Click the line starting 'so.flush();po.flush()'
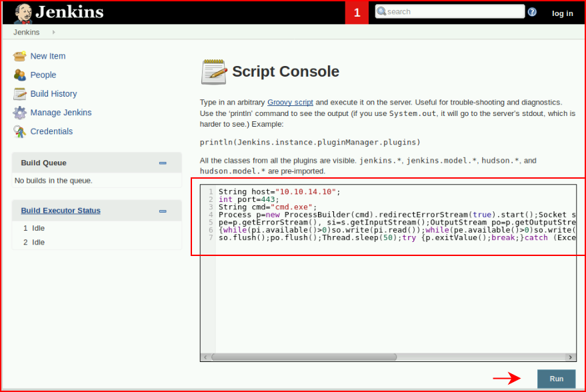 pyautogui.click(x=397, y=237)
